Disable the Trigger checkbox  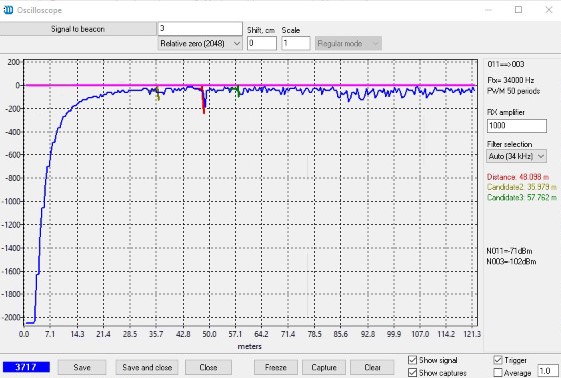[x=498, y=360]
